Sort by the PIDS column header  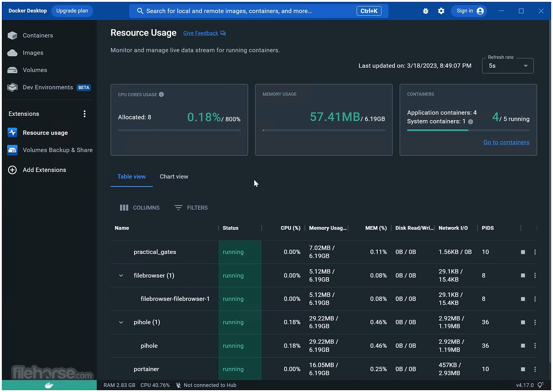488,228
